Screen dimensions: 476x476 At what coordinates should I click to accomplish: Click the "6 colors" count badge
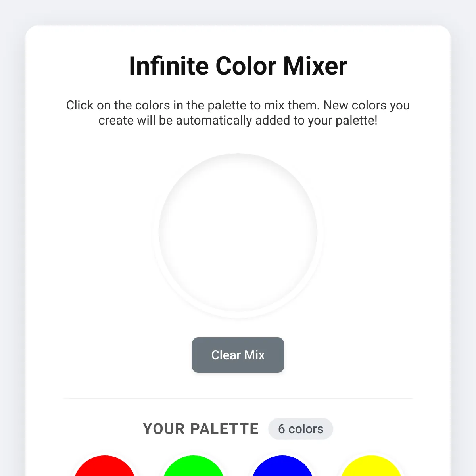click(300, 429)
